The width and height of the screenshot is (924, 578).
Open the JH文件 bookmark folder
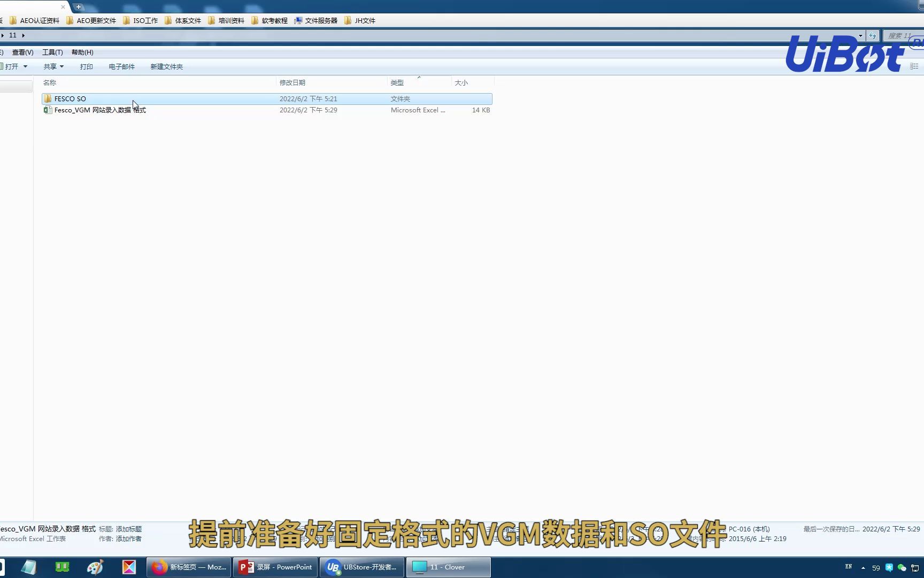coord(360,20)
